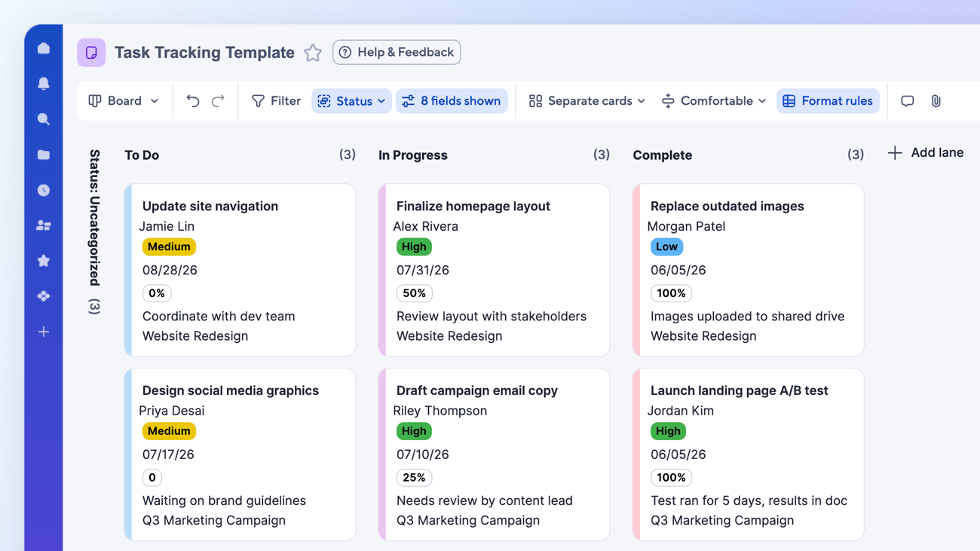980x551 pixels.
Task: View attachments using the paperclip icon
Action: pyautogui.click(x=936, y=100)
